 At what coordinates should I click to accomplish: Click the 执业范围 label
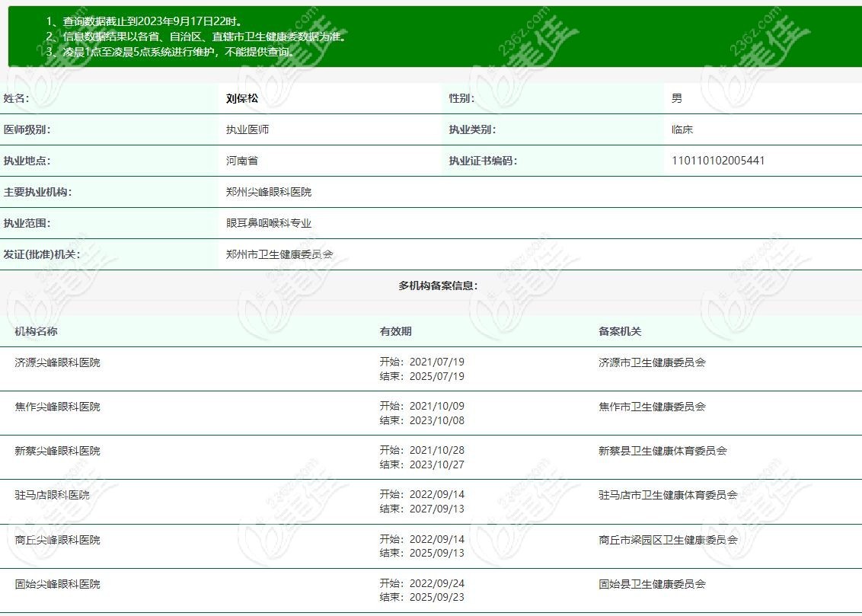click(x=27, y=223)
